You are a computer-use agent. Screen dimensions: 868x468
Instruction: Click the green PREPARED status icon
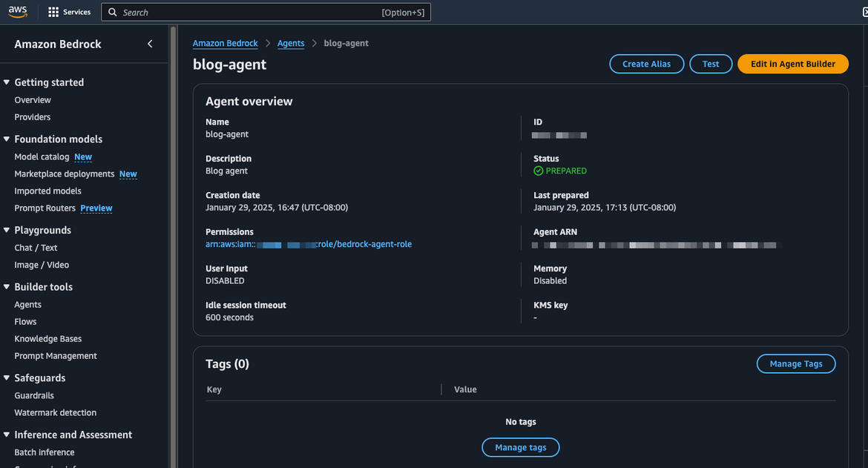[538, 171]
